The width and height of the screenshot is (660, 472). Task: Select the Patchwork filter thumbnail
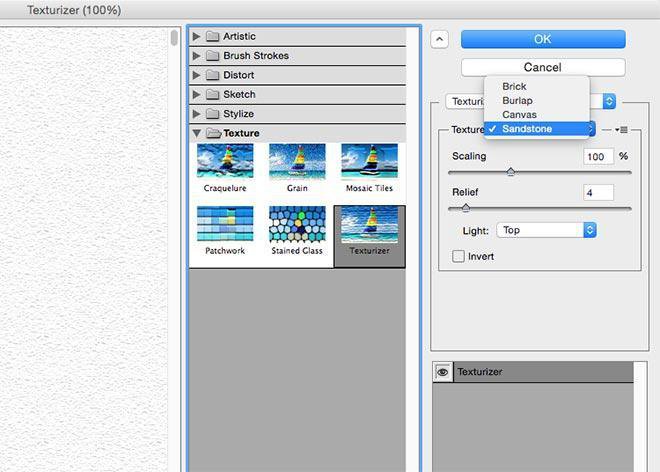(224, 226)
